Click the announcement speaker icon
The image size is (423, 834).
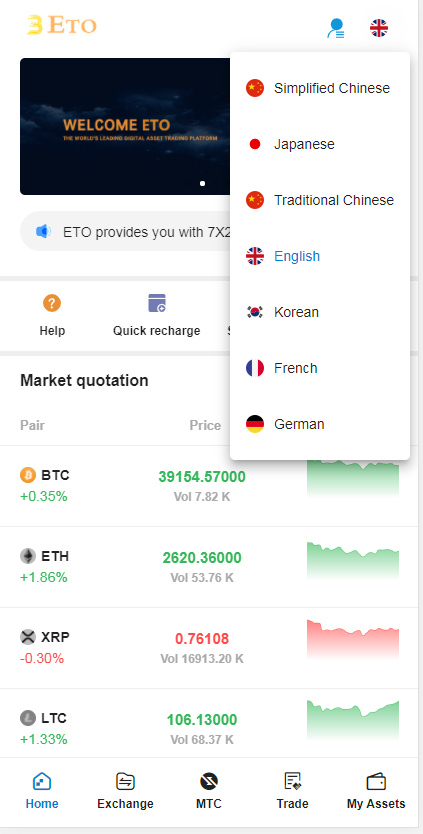43,231
